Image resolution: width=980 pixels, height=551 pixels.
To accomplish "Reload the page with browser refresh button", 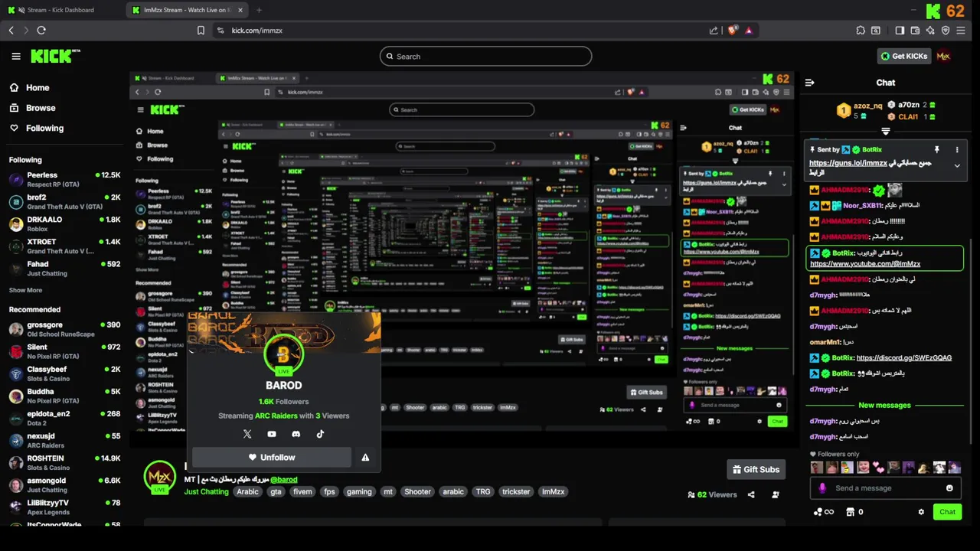I will coord(41,31).
